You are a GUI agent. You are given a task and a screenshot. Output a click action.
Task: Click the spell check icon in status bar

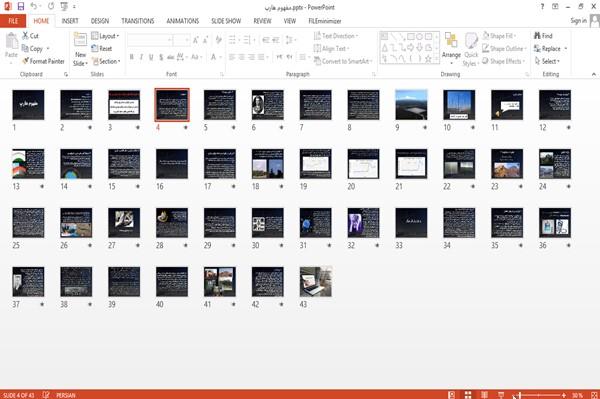tap(46, 395)
